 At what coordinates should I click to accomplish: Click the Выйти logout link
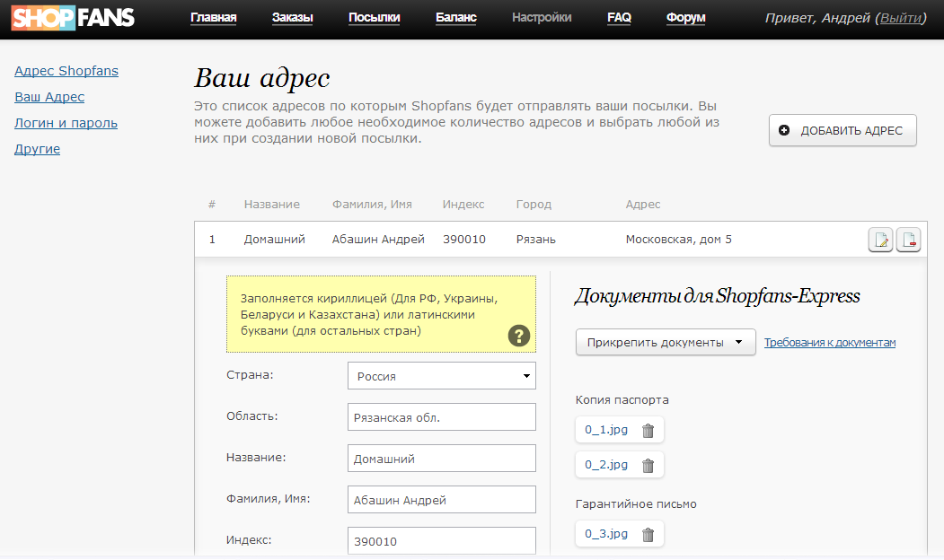click(901, 16)
